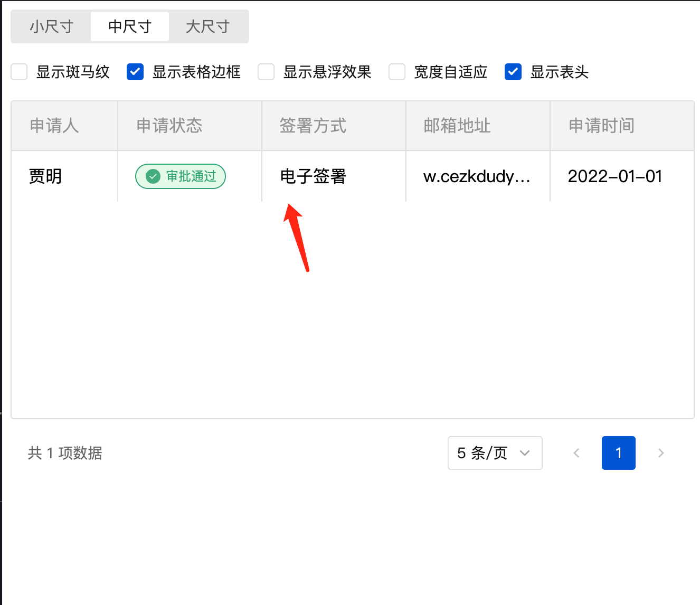Select page number 1 in pagination
This screenshot has height=605, width=700.
point(618,453)
